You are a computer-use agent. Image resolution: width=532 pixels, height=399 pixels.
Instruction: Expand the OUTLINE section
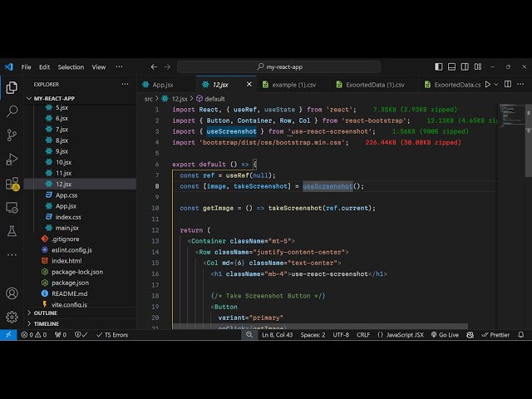[46, 313]
